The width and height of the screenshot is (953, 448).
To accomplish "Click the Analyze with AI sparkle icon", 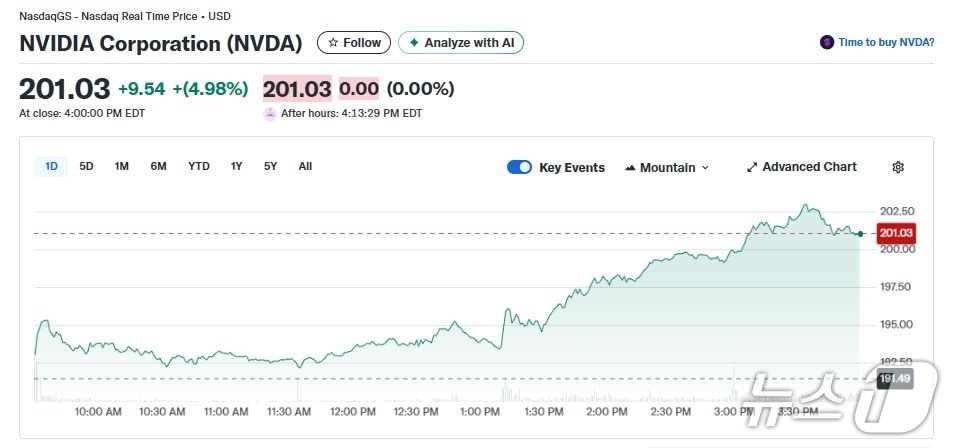I will click(x=413, y=43).
